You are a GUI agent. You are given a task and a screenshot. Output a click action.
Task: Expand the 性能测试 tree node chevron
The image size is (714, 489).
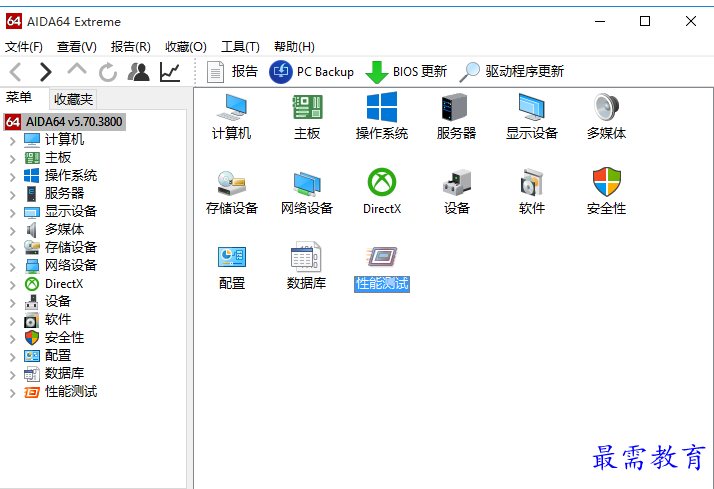click(13, 392)
